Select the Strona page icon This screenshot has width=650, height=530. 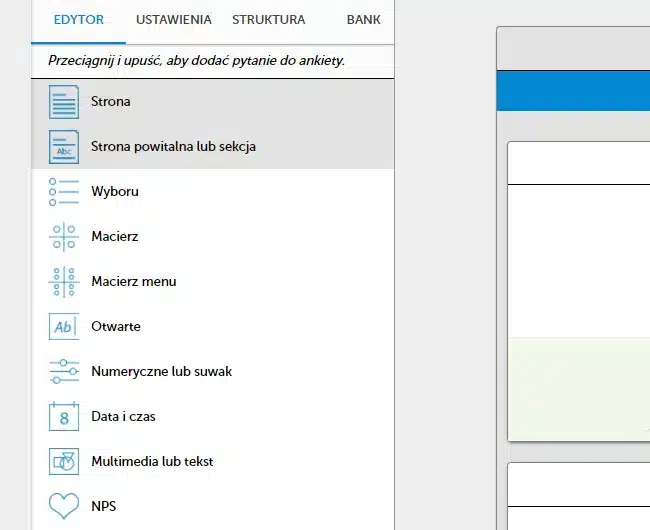click(64, 102)
